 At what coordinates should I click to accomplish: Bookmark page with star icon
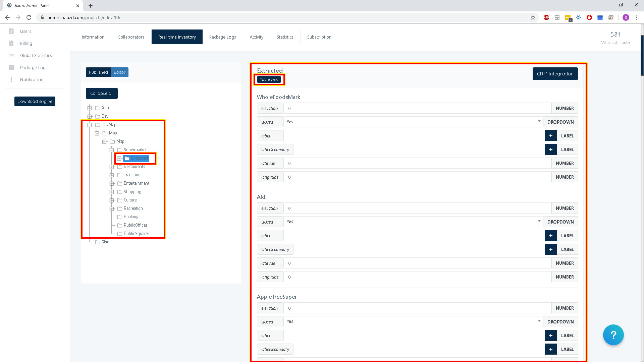(x=533, y=17)
